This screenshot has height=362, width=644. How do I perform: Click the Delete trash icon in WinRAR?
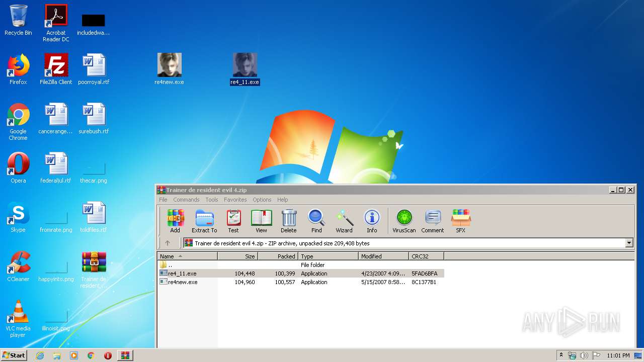point(288,221)
